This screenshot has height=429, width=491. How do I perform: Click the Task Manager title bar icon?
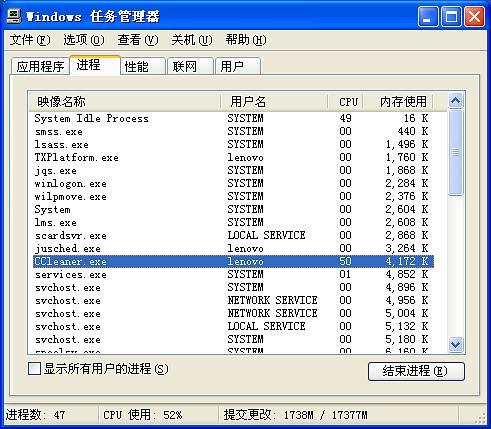14,16
